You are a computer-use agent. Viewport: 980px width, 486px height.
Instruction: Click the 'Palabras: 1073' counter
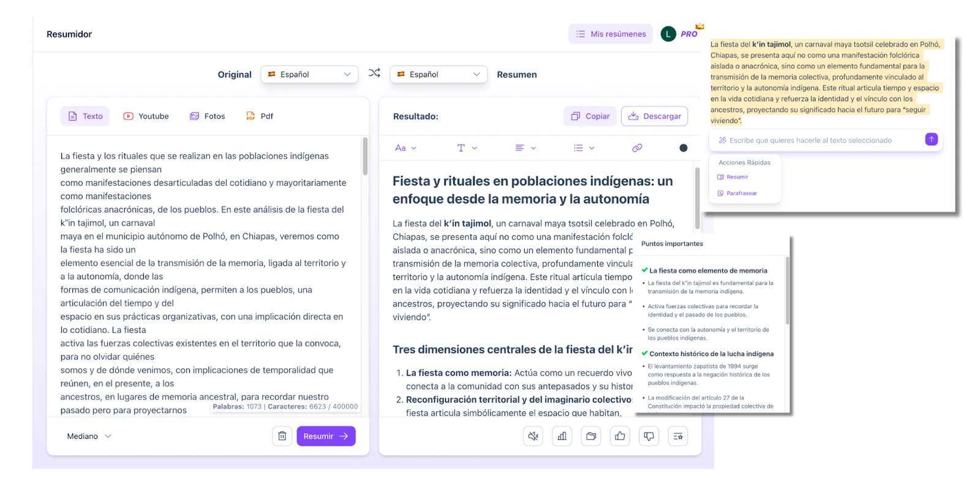(237, 406)
